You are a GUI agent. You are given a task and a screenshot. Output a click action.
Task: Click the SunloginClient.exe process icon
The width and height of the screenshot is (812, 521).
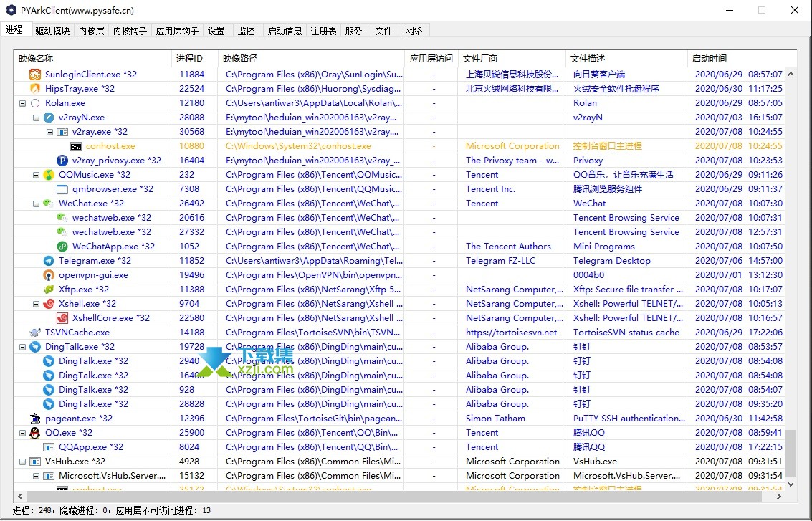click(34, 74)
